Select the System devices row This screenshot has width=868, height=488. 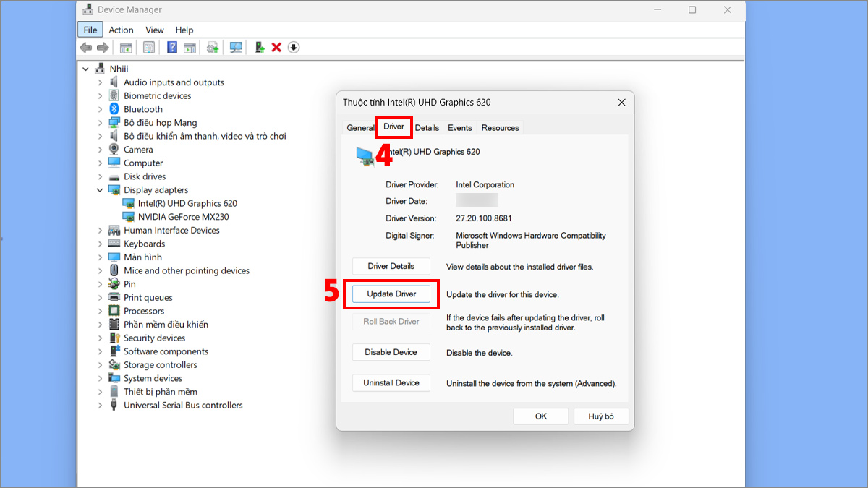pos(153,378)
